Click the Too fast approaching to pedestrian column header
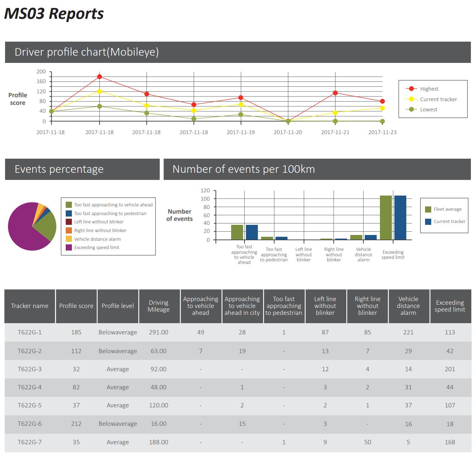 click(284, 306)
